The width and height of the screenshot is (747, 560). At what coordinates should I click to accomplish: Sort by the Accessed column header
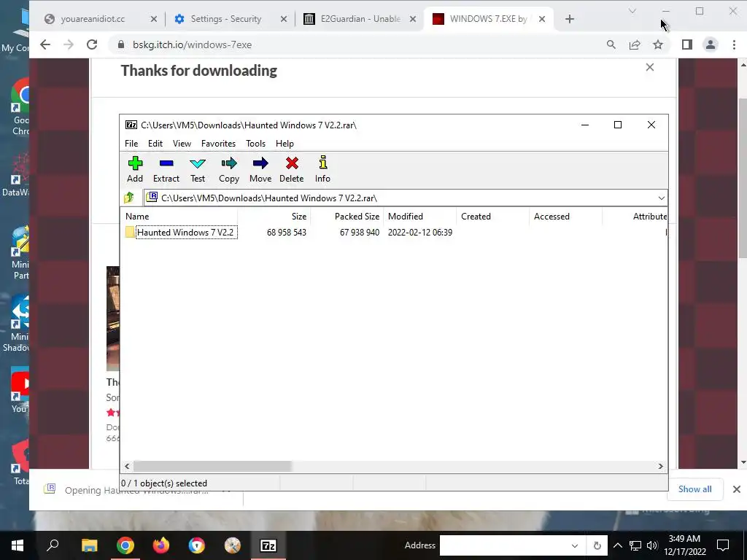click(566, 216)
